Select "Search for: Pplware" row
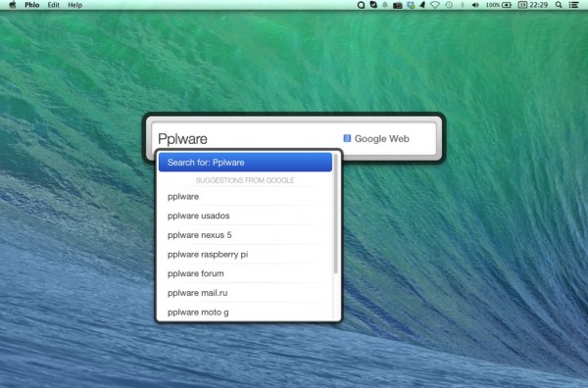588x388 pixels. pyautogui.click(x=245, y=163)
